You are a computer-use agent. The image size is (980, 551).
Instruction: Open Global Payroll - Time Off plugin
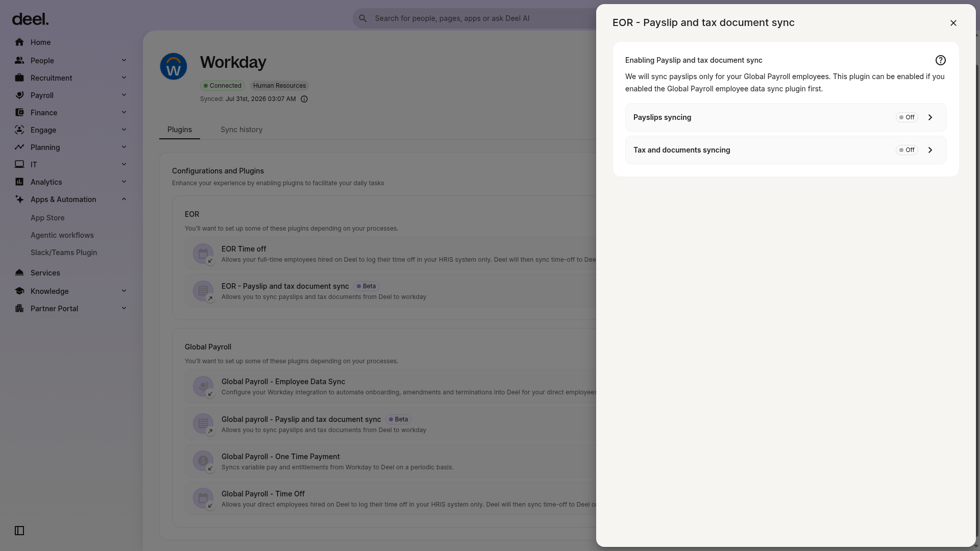coord(390,498)
